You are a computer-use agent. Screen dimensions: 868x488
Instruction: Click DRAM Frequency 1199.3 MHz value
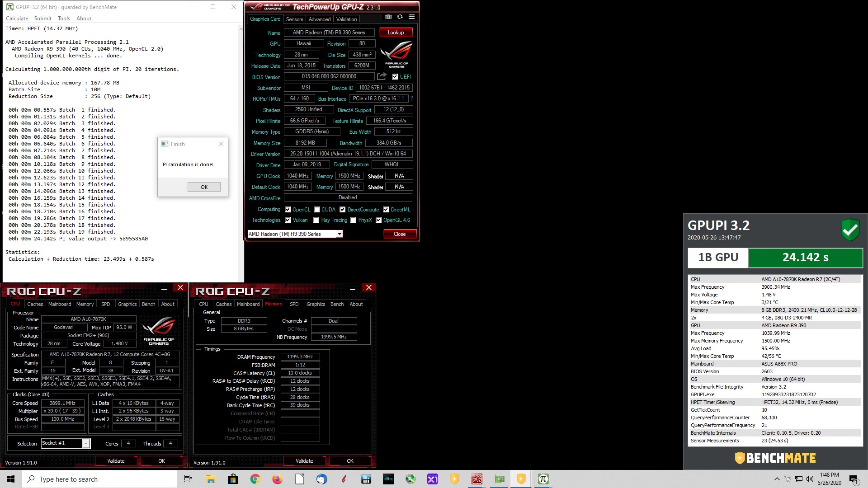[x=300, y=357]
